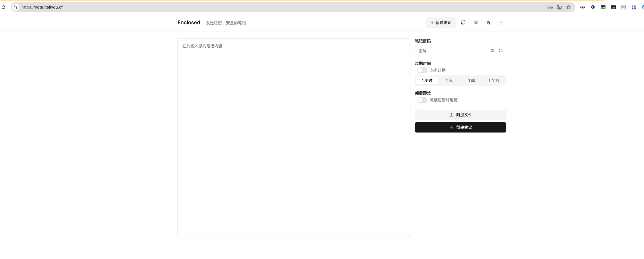Choose 1个月 expiration duration
The height and width of the screenshot is (259, 644).
pyautogui.click(x=494, y=81)
